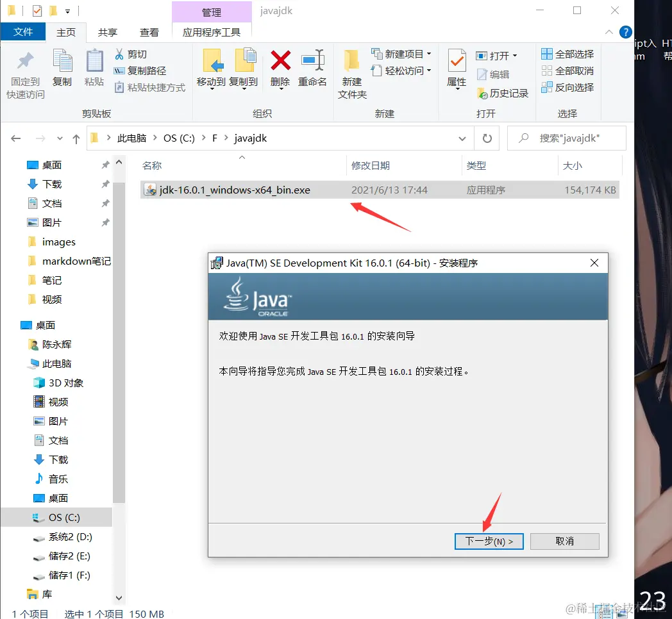Switch to the Share (共享) tab
The height and width of the screenshot is (619, 672).
[x=107, y=32]
